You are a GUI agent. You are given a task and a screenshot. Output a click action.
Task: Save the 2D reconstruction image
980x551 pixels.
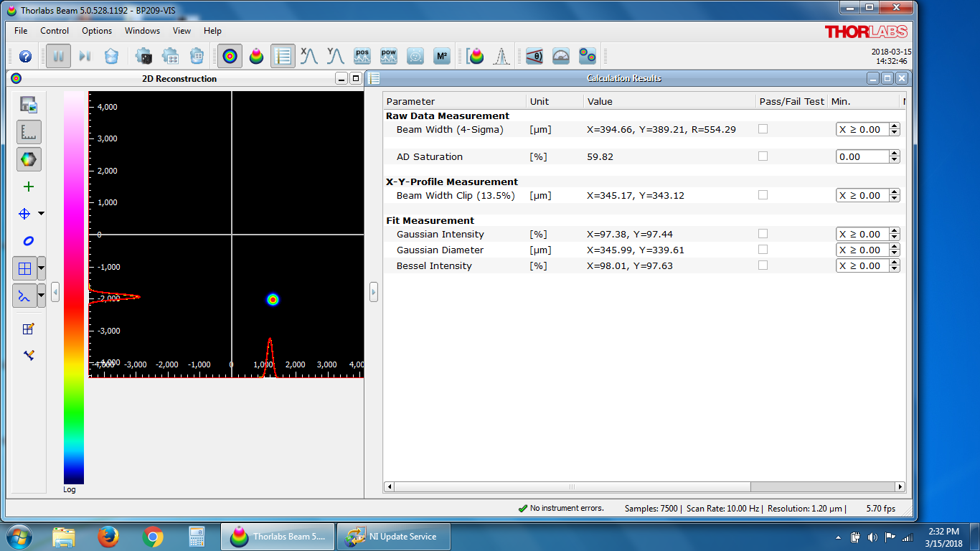pos(29,105)
